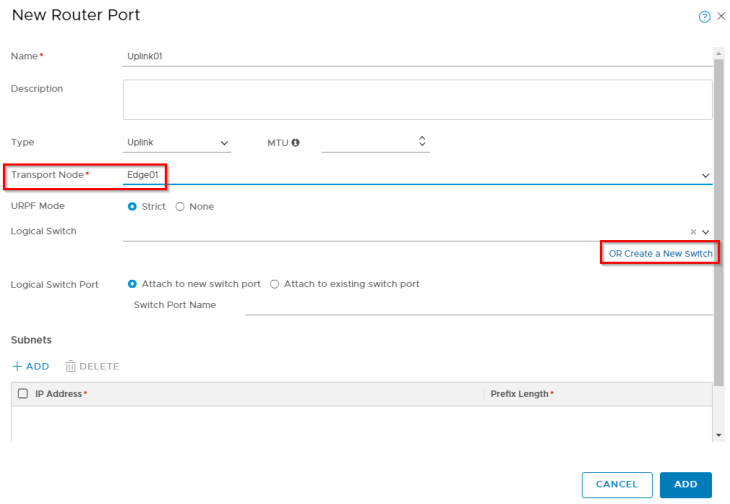Check the select-all IP Address checkbox
The image size is (730, 504).
point(23,394)
